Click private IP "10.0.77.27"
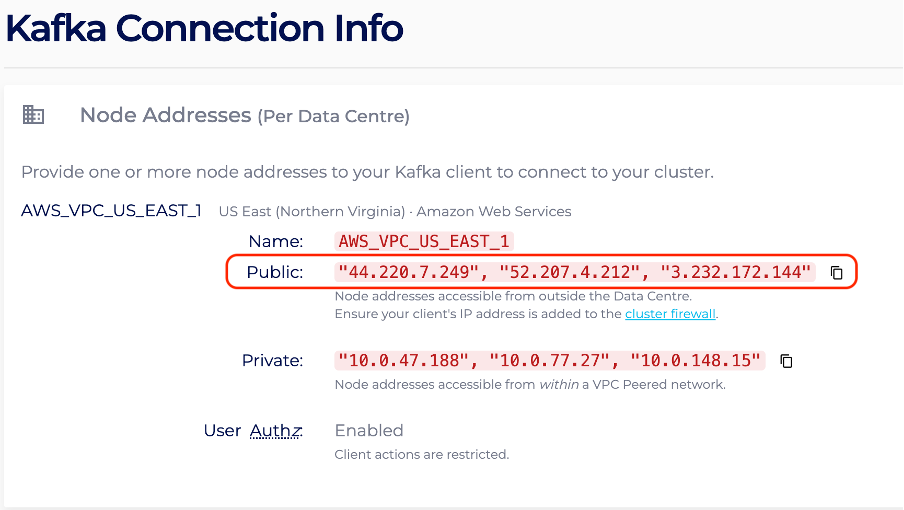Image resolution: width=904 pixels, height=510 pixels. [549, 361]
